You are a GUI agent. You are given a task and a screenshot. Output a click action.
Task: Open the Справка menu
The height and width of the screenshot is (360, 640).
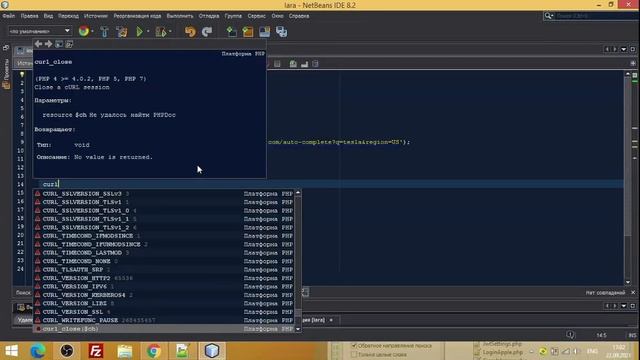299,16
